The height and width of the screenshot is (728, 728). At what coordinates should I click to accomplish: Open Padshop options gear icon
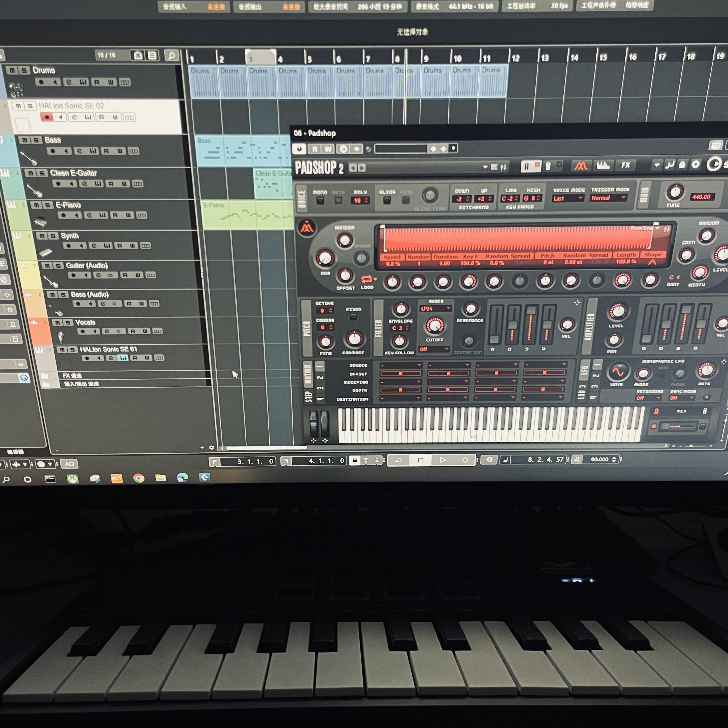[696, 164]
